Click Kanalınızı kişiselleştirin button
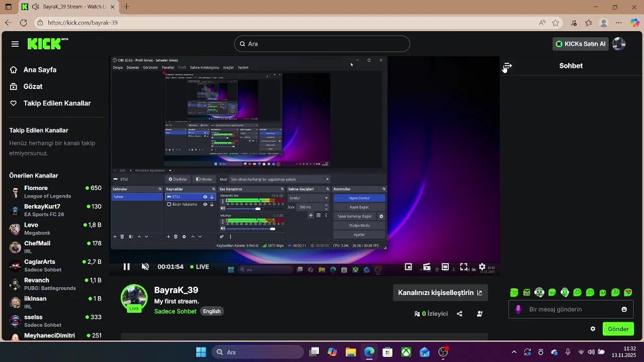 [440, 293]
